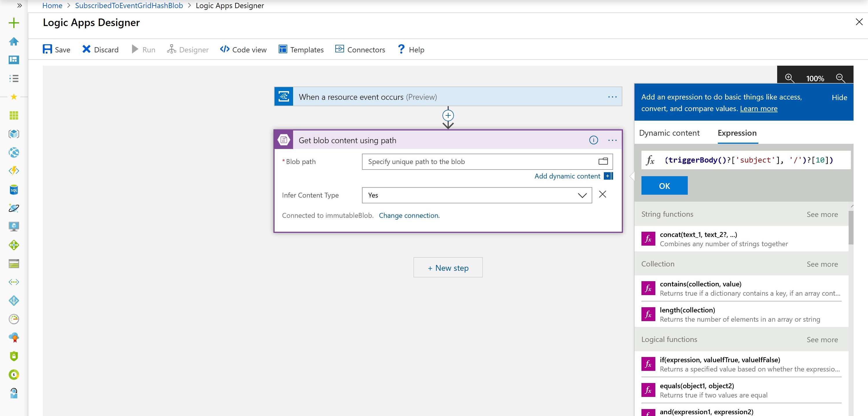868x416 pixels.
Task: Click the Blob path input field
Action: [479, 162]
